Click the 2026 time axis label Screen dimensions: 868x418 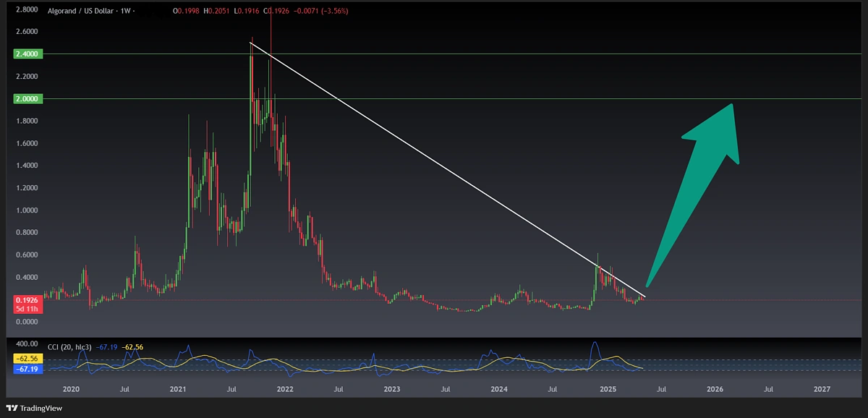pyautogui.click(x=715, y=389)
